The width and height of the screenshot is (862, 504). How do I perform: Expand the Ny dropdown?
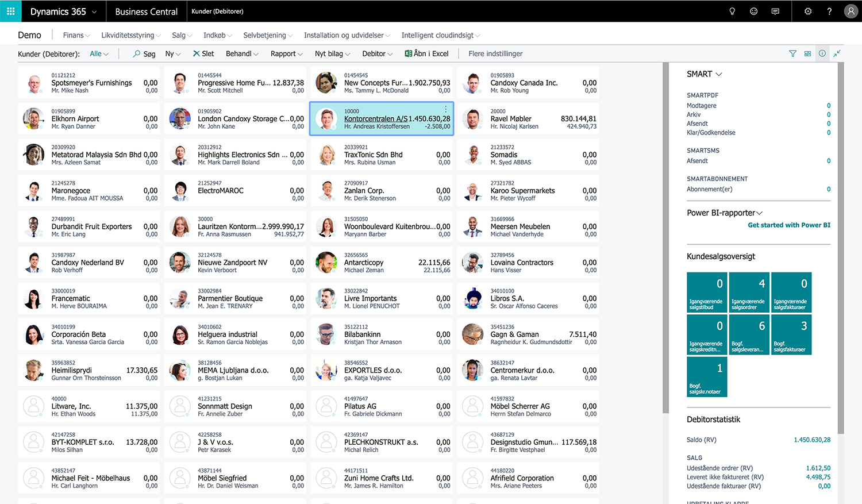coord(173,53)
